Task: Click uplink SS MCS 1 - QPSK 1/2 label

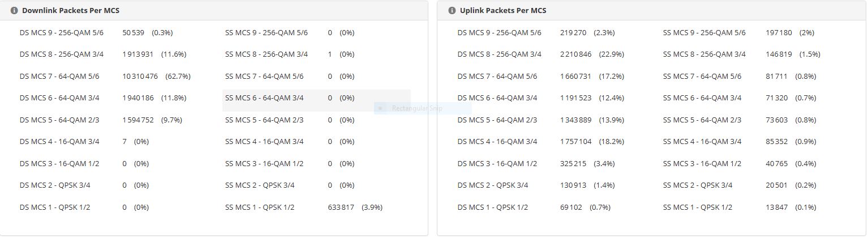Action: 697,208
